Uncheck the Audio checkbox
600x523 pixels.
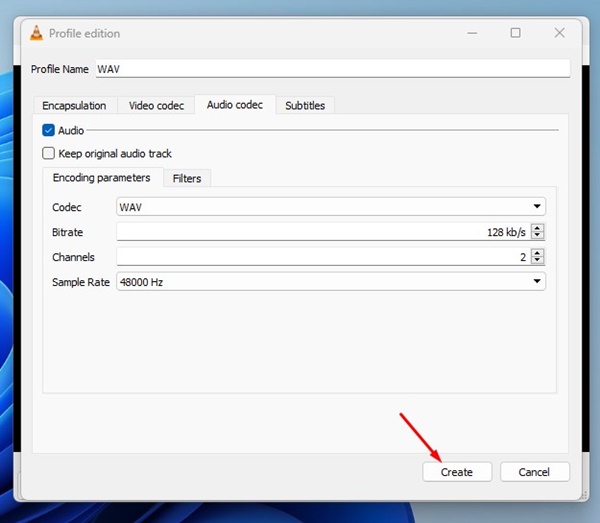[48, 130]
